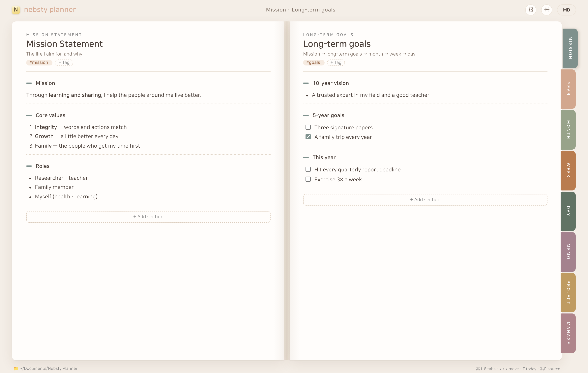Toggle the light/dark theme sun icon
Image resolution: width=588 pixels, height=373 pixels.
pos(547,10)
